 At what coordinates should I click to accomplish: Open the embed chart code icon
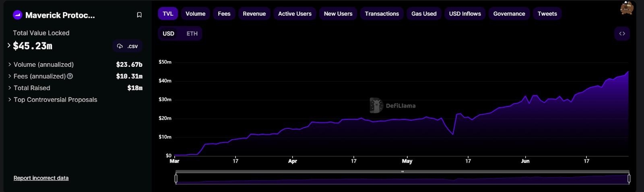(622, 33)
